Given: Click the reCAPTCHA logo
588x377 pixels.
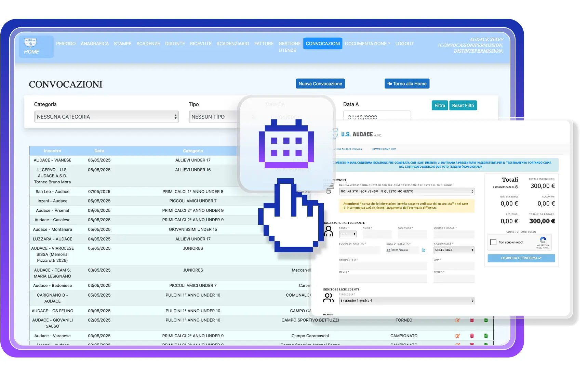Looking at the screenshot, I should [543, 240].
